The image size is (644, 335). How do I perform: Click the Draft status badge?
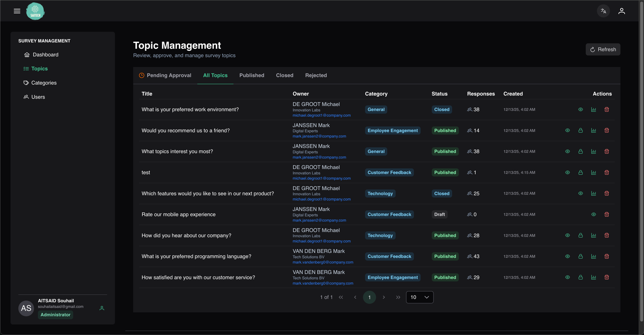coord(440,215)
